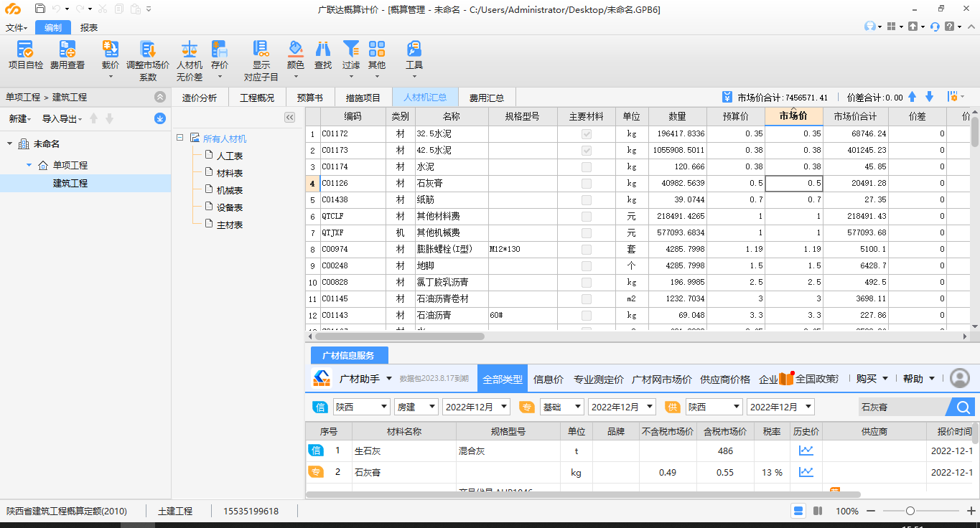Click the 载价 load price icon
The height and width of the screenshot is (528, 980).
coord(111,49)
